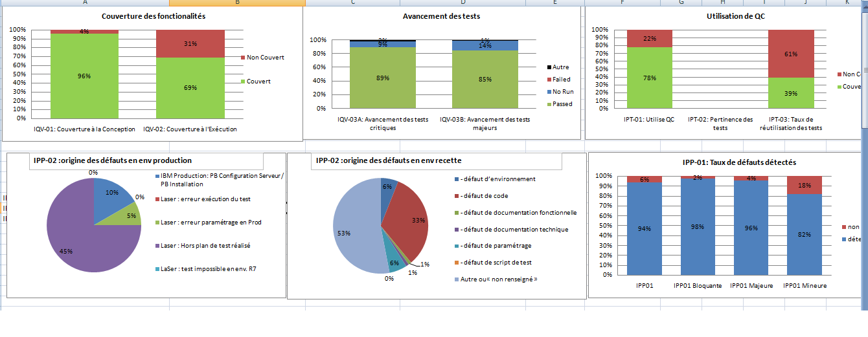Select axis label 'IPP01 Majeure'
868x337 pixels.
point(751,285)
